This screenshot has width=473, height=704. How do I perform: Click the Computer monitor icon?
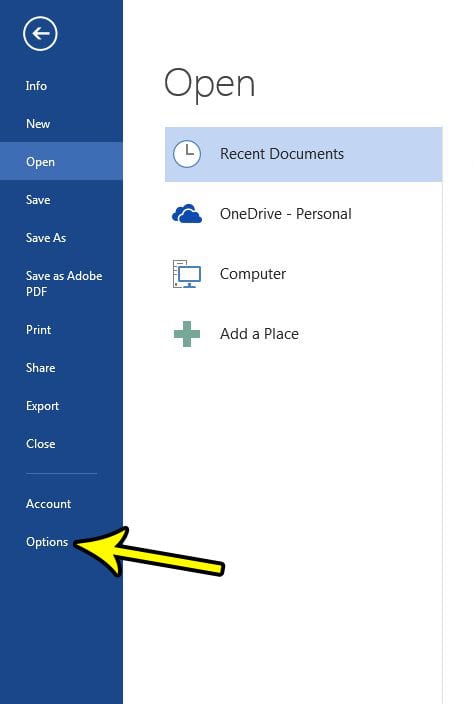pyautogui.click(x=187, y=274)
